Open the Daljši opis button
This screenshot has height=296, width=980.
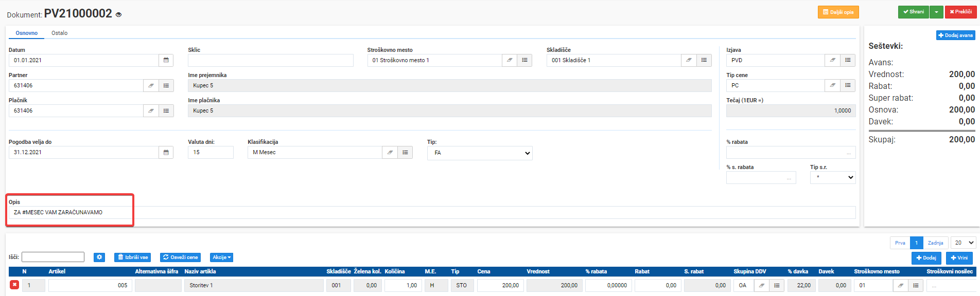coord(838,12)
